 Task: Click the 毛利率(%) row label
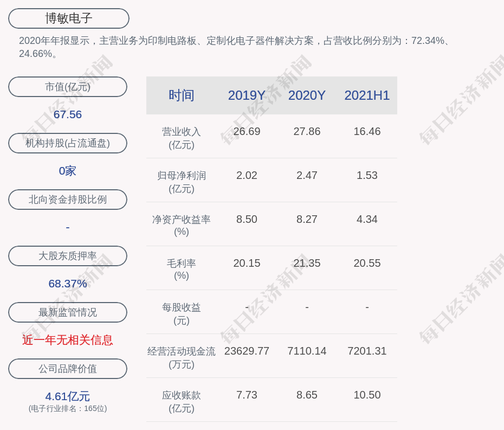coord(182,269)
